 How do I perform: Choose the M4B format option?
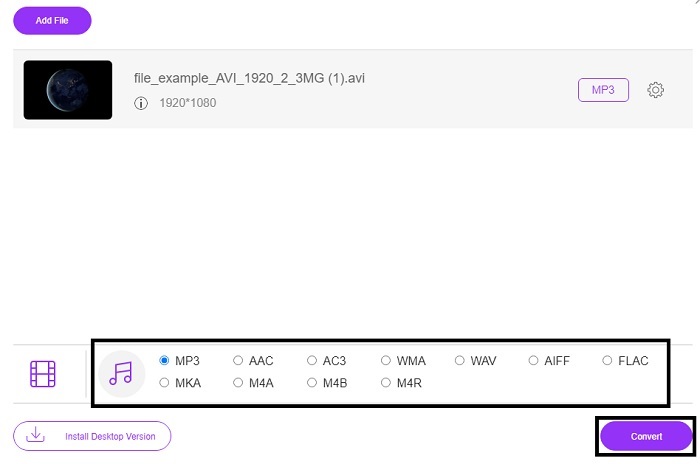pyautogui.click(x=312, y=382)
